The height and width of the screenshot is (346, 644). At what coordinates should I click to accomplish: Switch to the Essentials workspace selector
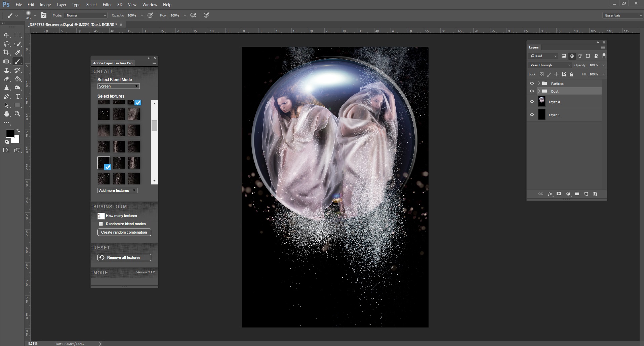[x=622, y=15]
